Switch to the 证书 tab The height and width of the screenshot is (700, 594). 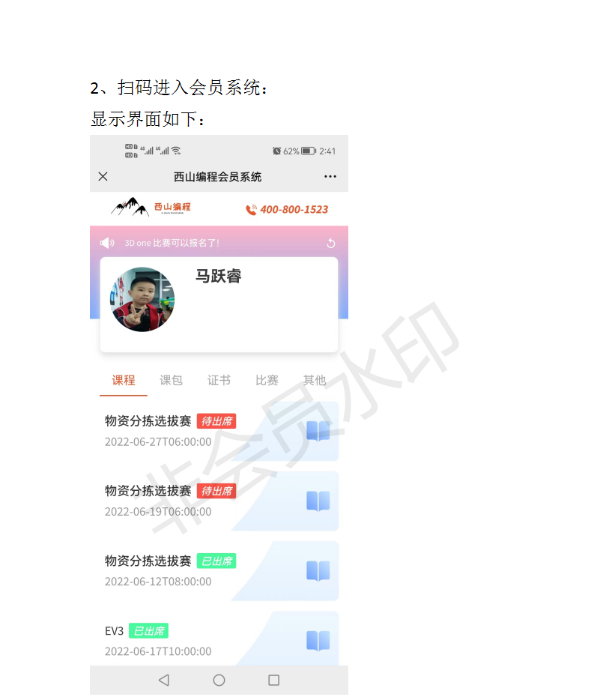[219, 381]
